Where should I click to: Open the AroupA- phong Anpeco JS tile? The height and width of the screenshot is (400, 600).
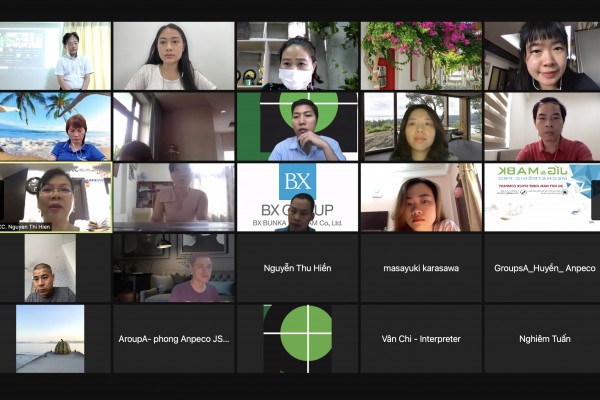174,339
